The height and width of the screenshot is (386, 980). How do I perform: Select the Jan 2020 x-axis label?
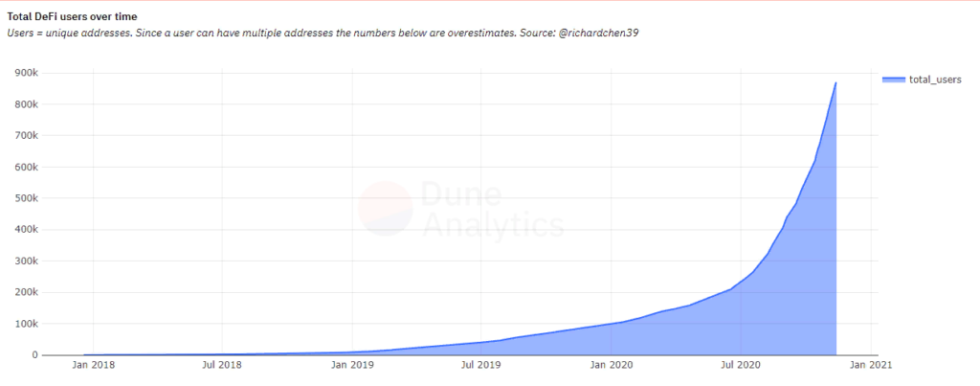612,365
